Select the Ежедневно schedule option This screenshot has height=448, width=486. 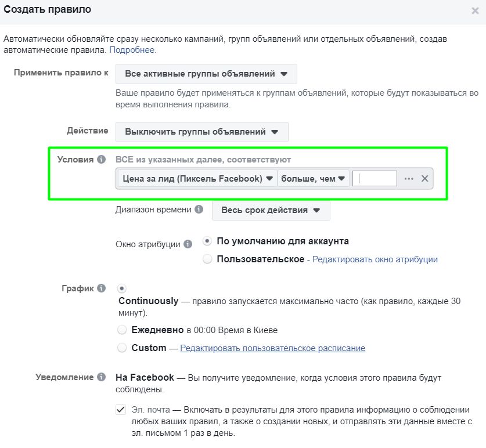pyautogui.click(x=123, y=328)
